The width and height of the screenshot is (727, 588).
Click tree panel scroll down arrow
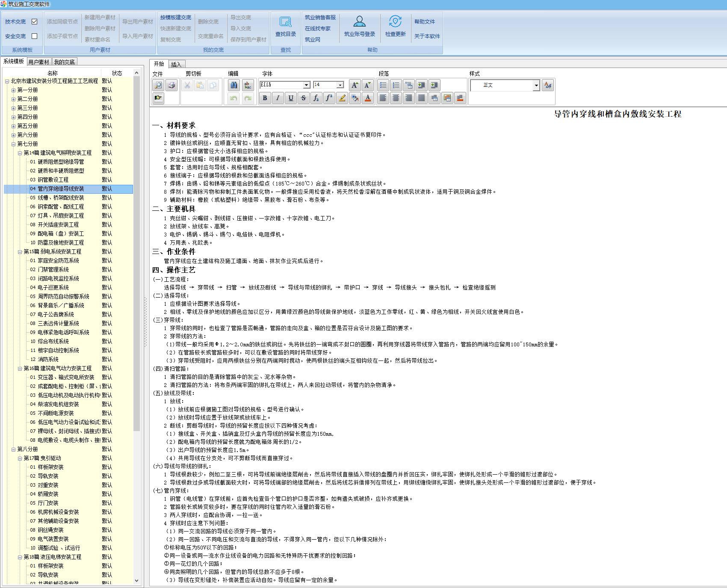137,581
